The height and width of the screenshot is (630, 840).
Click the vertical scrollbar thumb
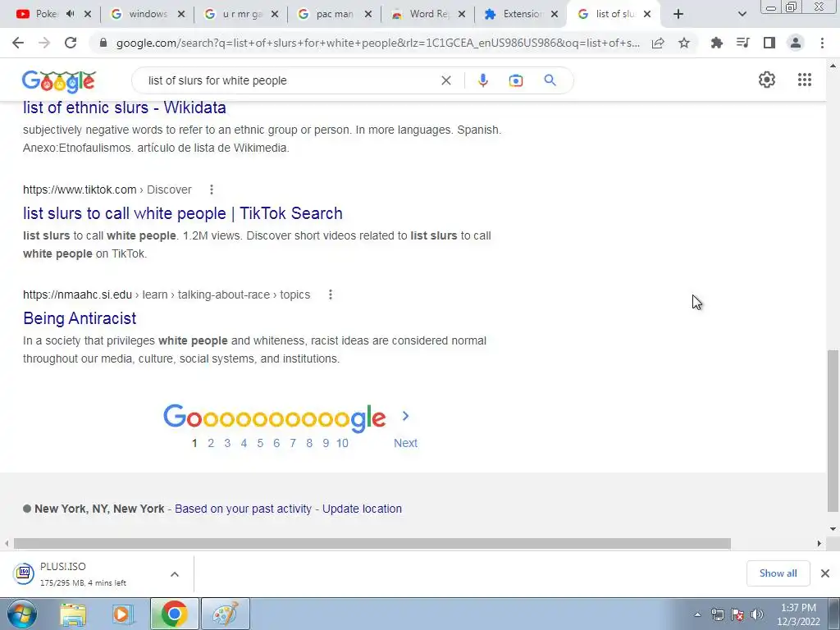833,431
